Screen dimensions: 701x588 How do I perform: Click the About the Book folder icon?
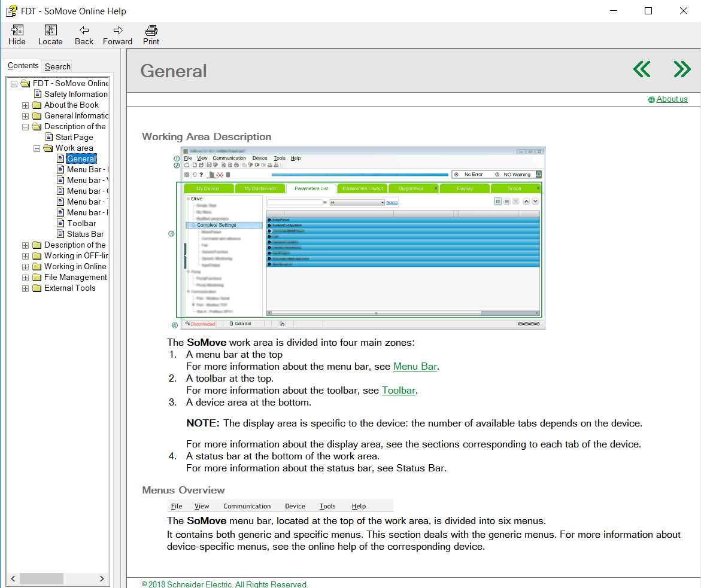[37, 105]
